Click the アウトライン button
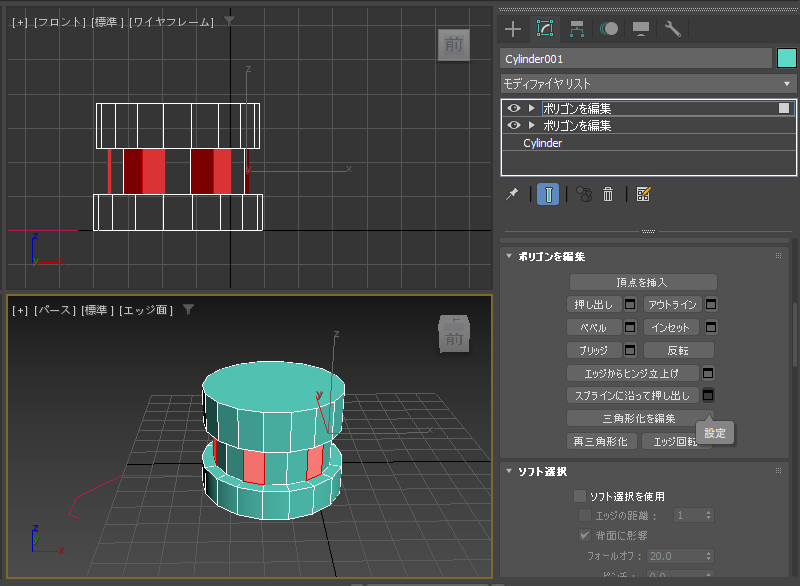The image size is (800, 586). [x=672, y=304]
